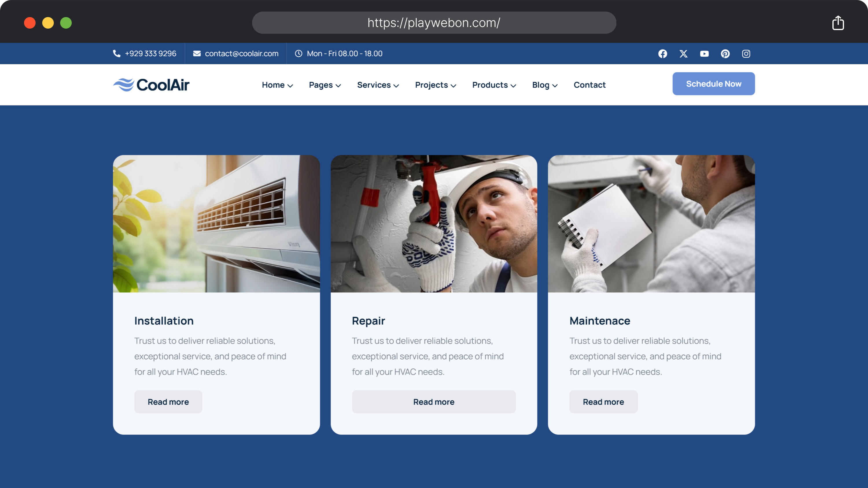Expand the Home chevron dropdown
The height and width of the screenshot is (488, 868).
[x=290, y=86]
